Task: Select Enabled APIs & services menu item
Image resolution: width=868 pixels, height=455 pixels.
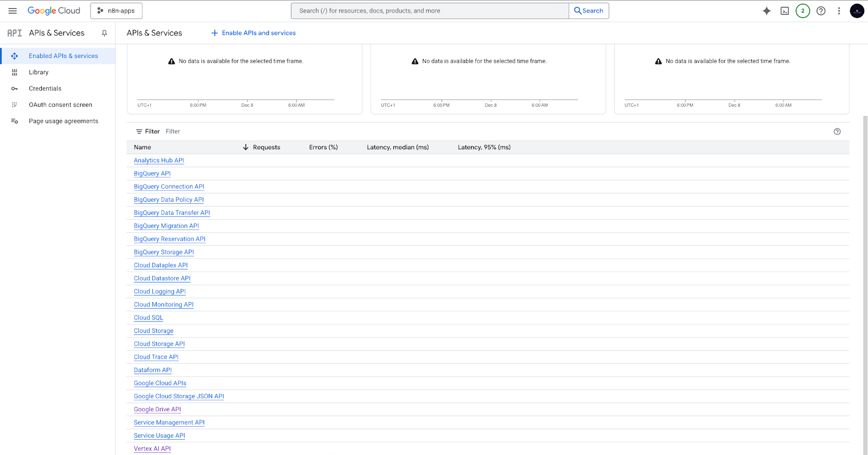Action: pyautogui.click(x=58, y=56)
